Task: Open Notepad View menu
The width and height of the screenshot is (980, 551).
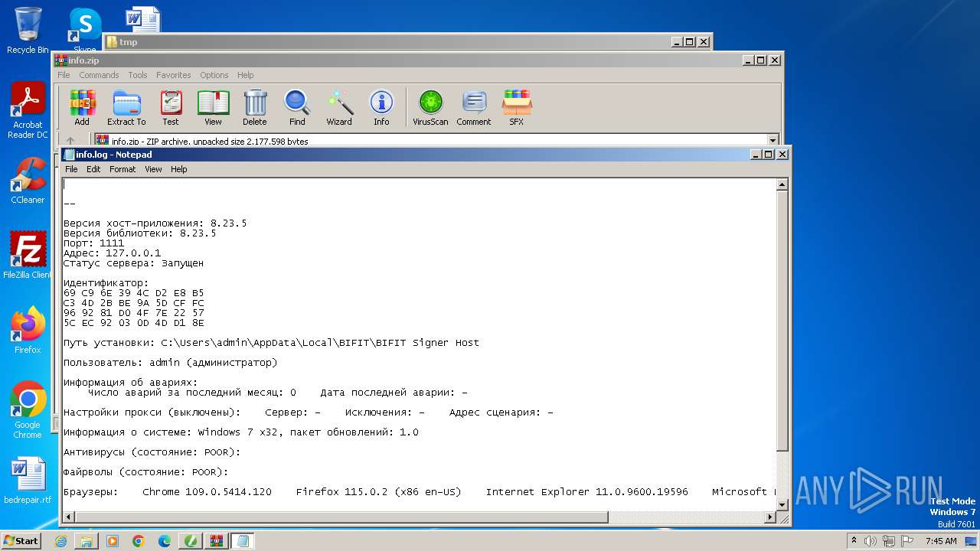Action: click(x=153, y=169)
